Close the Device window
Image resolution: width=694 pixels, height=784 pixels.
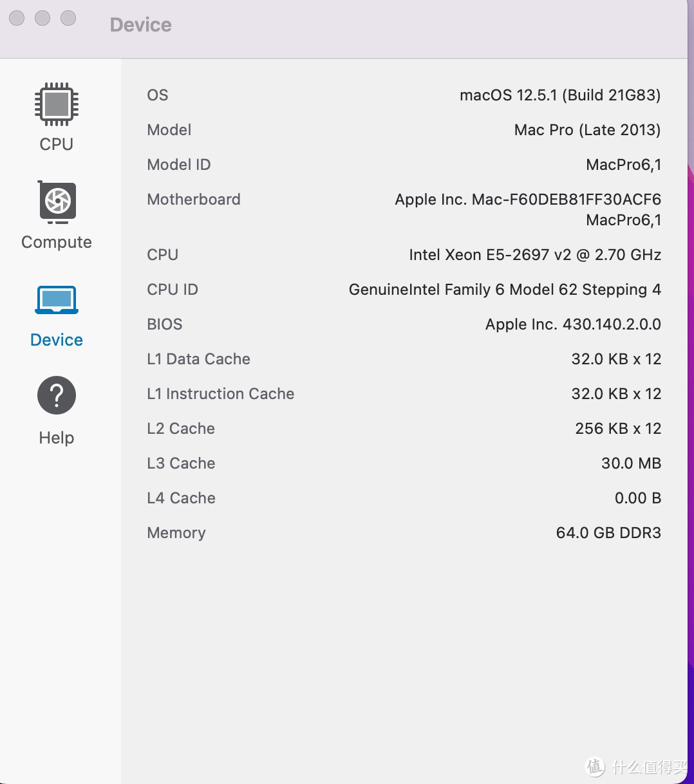tap(17, 18)
